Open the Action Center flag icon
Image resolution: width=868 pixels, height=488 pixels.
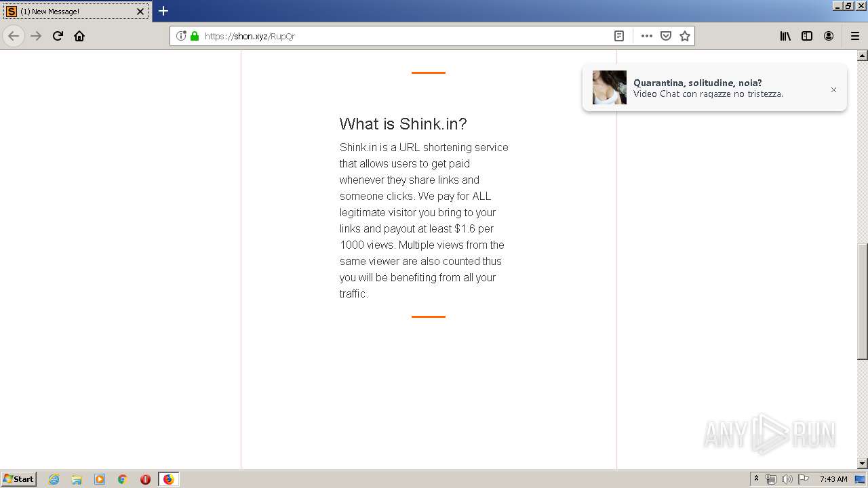(804, 479)
